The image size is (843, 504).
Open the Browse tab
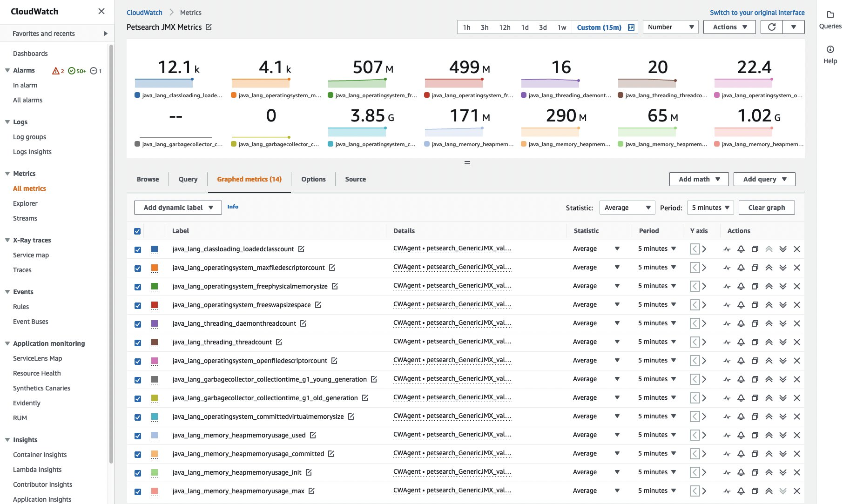(148, 179)
